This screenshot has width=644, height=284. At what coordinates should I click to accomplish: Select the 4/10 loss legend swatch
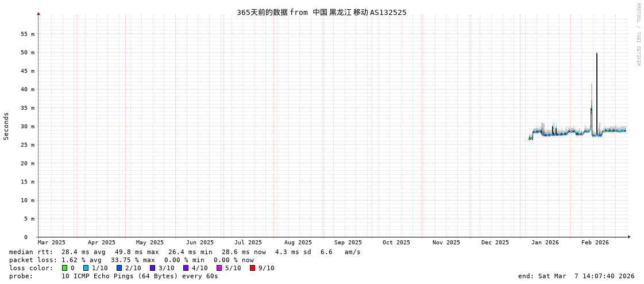click(x=186, y=268)
